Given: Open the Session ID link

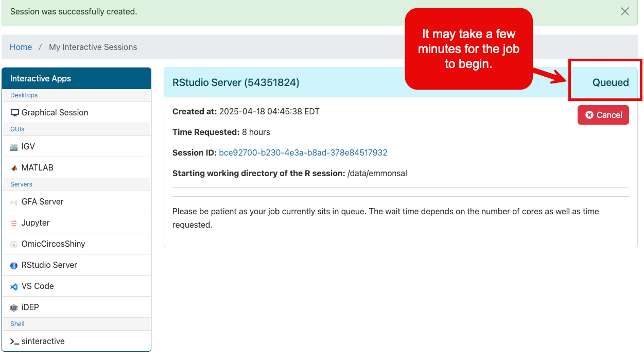Looking at the screenshot, I should (303, 152).
